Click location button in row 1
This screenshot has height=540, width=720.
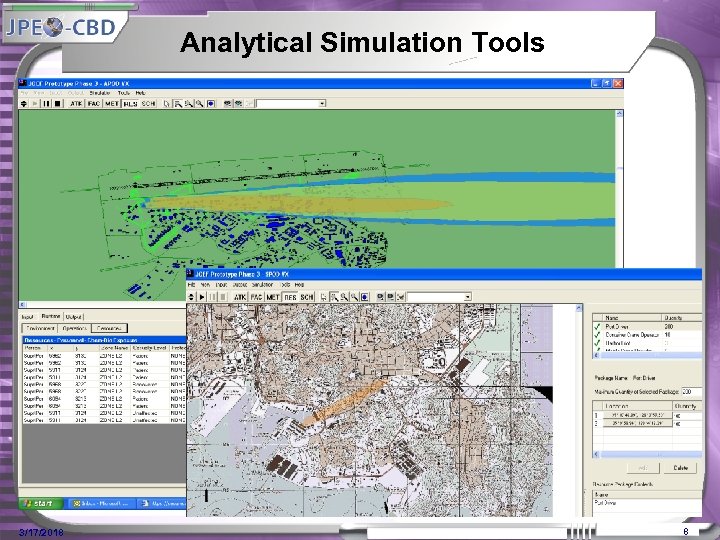[x=637, y=415]
